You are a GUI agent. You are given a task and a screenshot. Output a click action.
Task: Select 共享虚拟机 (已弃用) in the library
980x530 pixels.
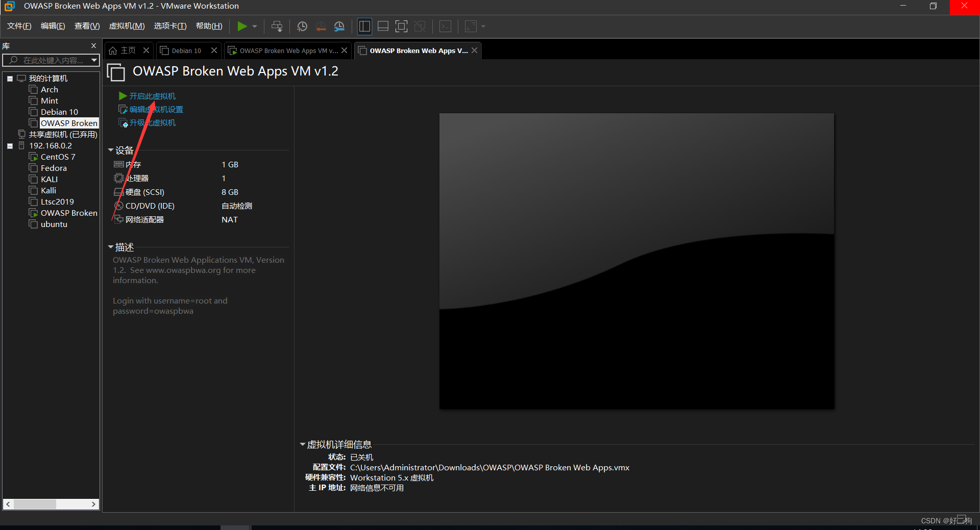[63, 135]
